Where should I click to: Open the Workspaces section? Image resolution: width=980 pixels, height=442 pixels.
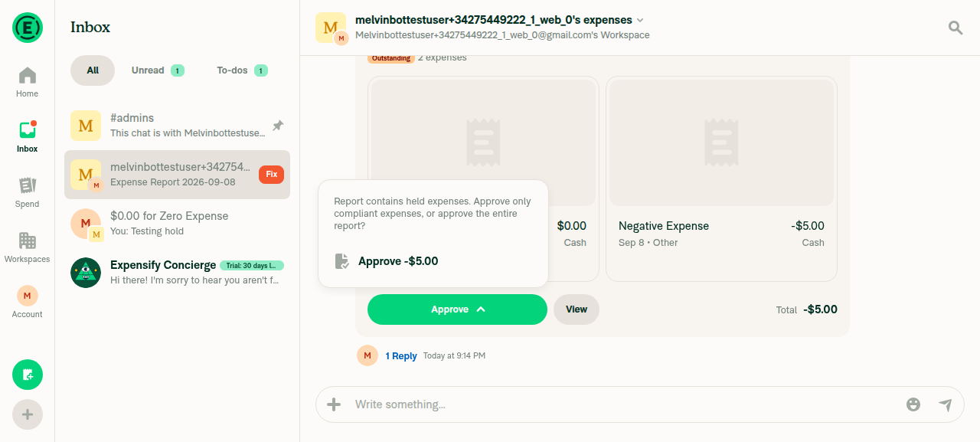point(27,247)
